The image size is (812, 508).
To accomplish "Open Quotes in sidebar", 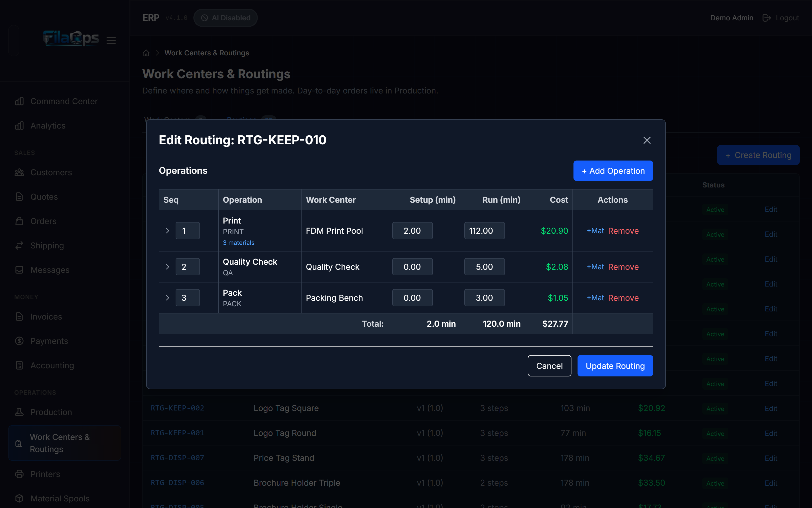I will pos(44,197).
